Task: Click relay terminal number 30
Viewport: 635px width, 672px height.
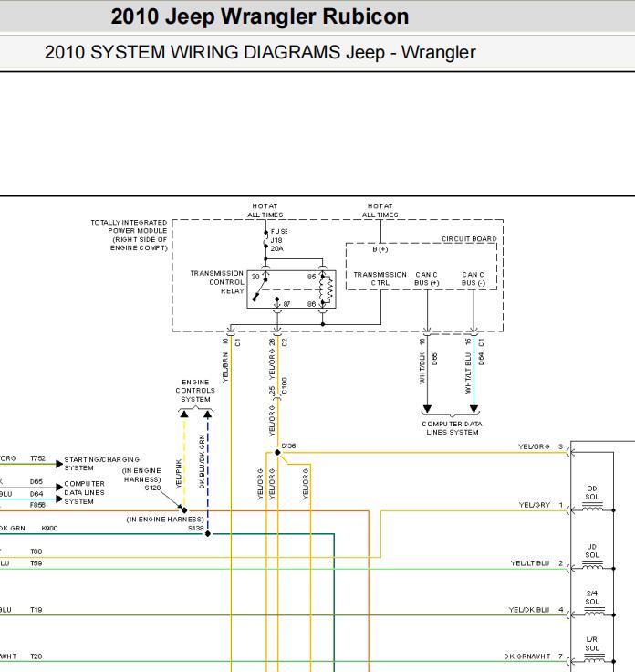Action: tap(255, 277)
